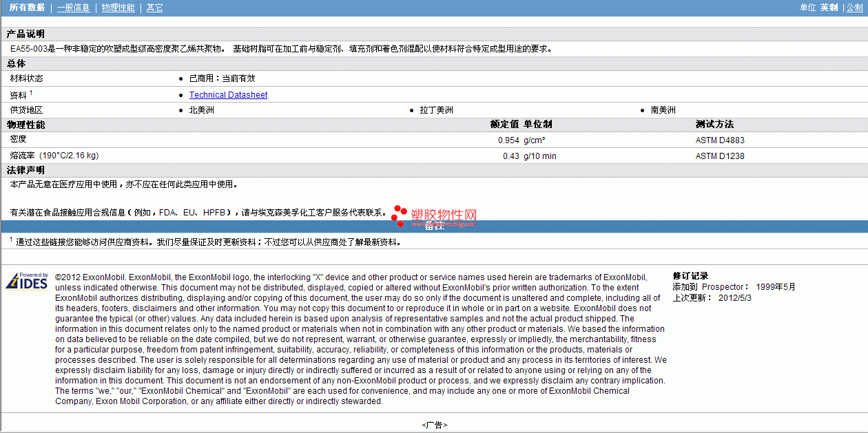Click the g/cm³ unit cell

[535, 140]
